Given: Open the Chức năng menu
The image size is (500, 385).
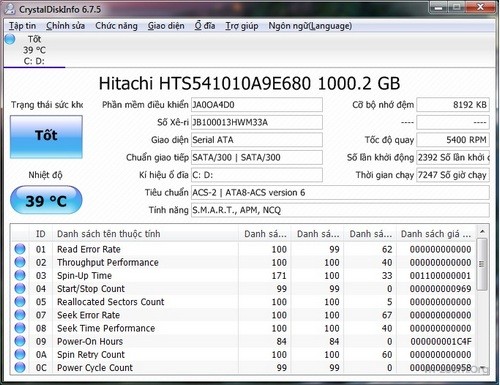Looking at the screenshot, I should (x=116, y=26).
